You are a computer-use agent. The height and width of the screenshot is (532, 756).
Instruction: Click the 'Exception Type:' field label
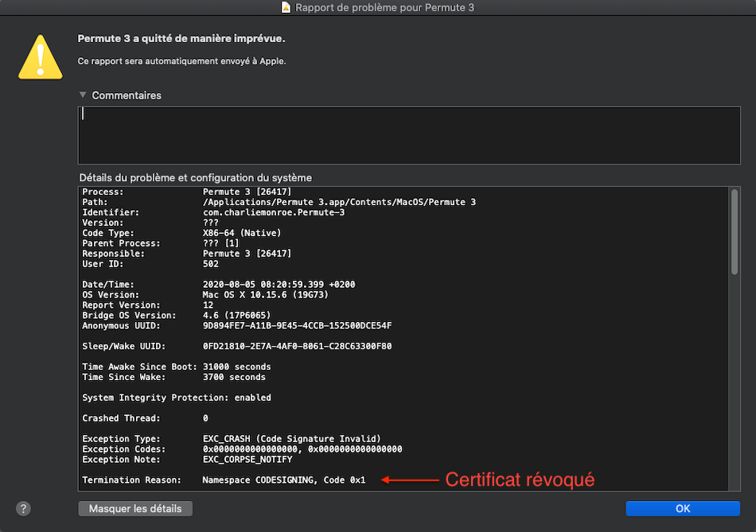coord(121,438)
